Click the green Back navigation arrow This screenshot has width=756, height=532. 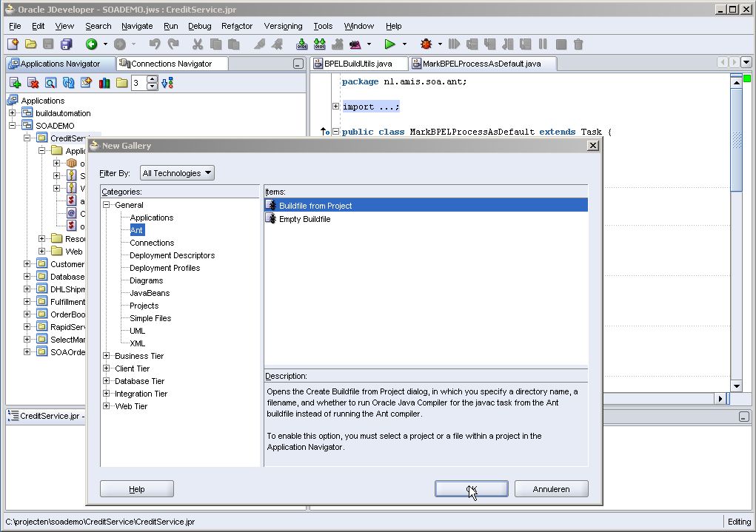tap(91, 44)
